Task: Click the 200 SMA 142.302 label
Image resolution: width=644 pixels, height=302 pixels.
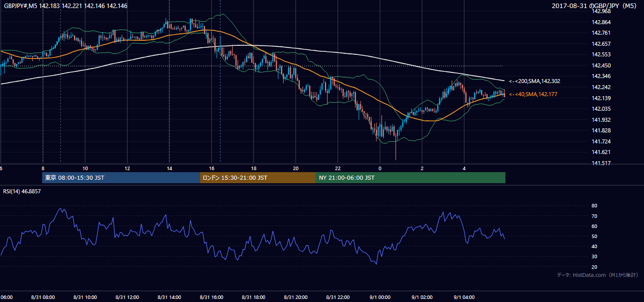Action: click(x=534, y=81)
